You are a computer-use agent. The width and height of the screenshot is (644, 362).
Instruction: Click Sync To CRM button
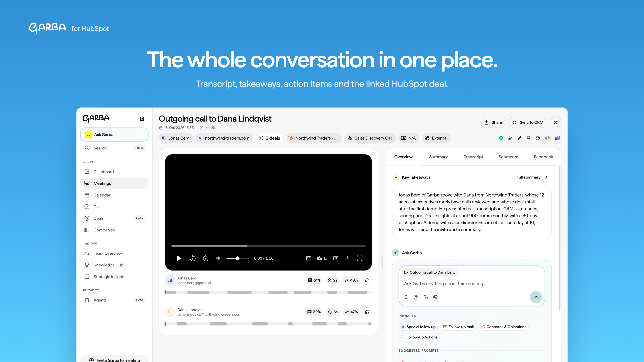point(528,122)
